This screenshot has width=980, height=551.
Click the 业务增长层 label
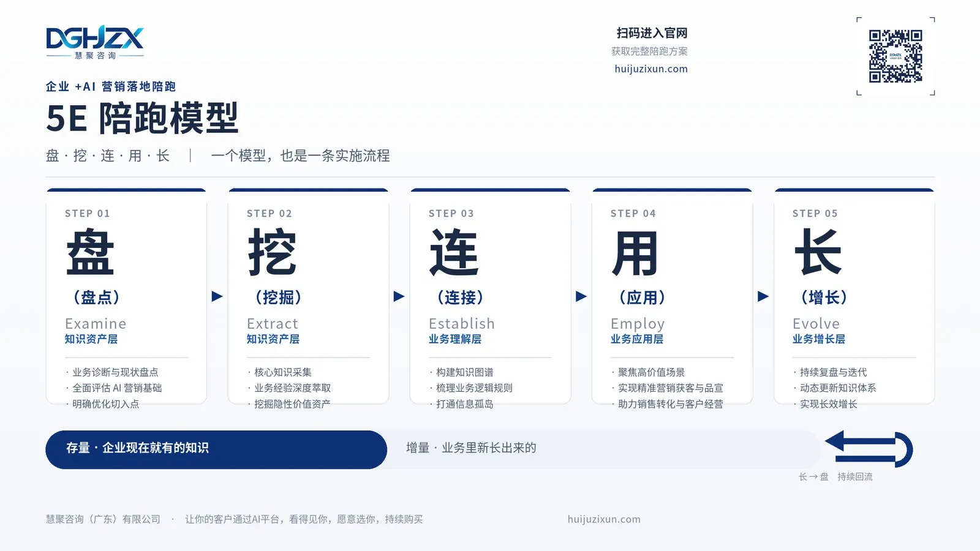point(819,339)
